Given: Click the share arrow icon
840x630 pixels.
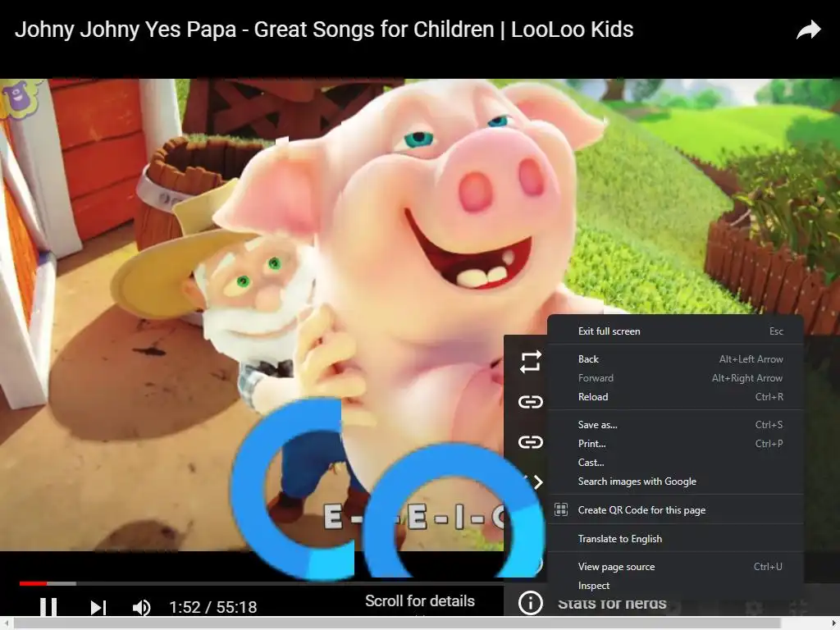Looking at the screenshot, I should tap(808, 30).
